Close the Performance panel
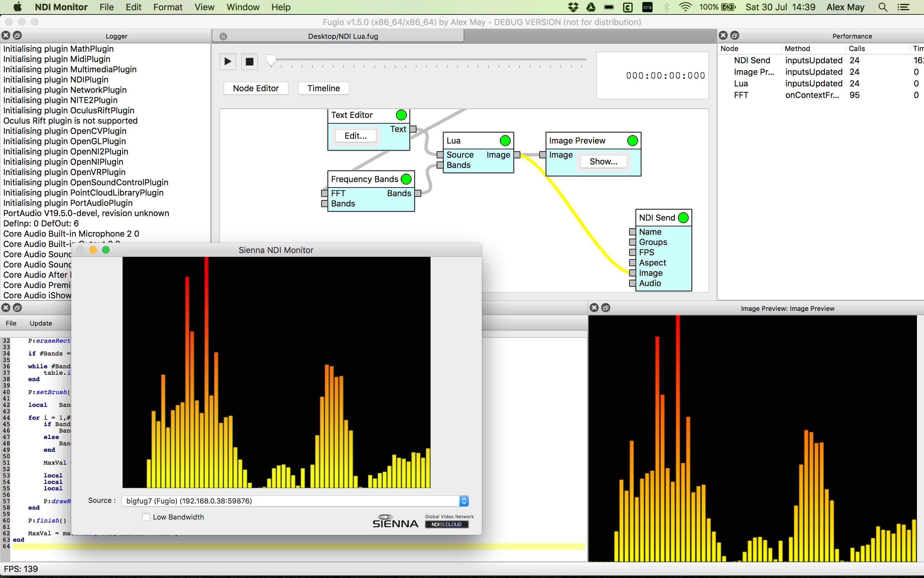This screenshot has width=924, height=578. (x=723, y=36)
